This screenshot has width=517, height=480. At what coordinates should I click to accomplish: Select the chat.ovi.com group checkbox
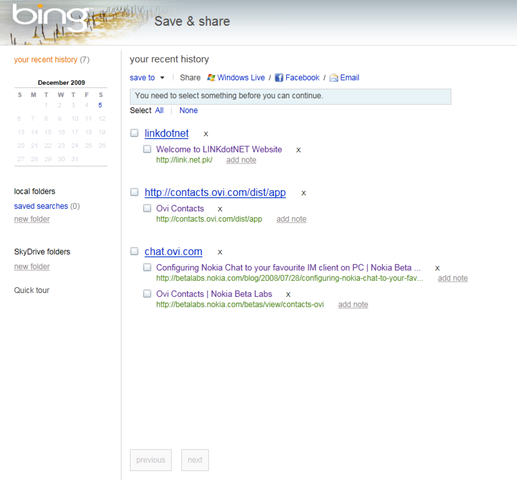click(x=134, y=251)
